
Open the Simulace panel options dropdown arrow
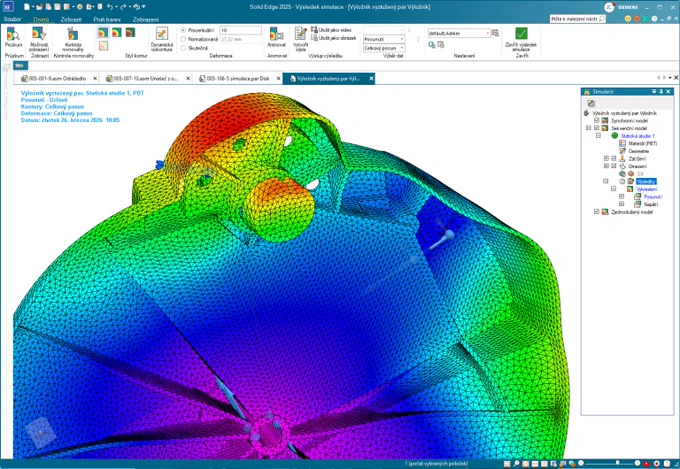click(654, 92)
